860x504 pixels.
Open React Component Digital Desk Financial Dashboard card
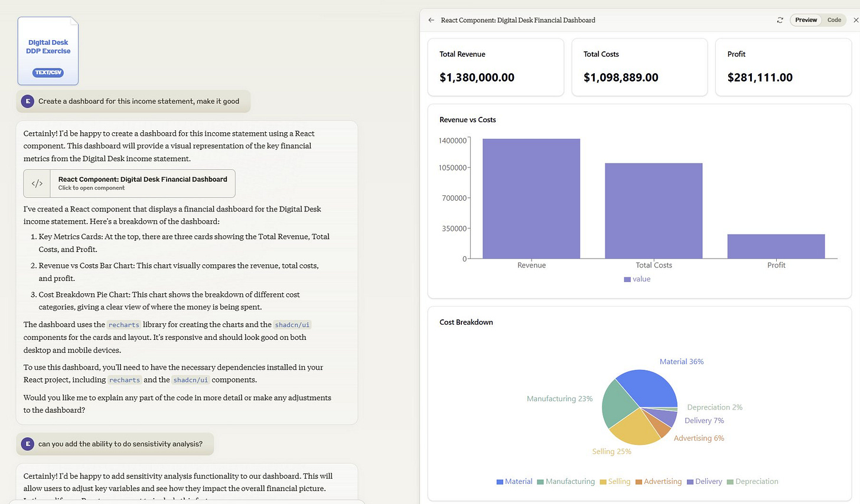(129, 184)
